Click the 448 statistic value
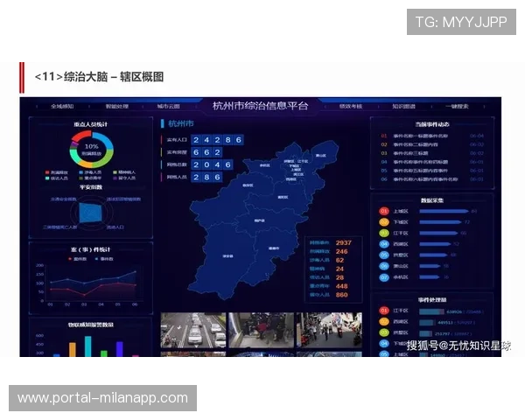Viewport: 525px width, 420px height. [342, 286]
